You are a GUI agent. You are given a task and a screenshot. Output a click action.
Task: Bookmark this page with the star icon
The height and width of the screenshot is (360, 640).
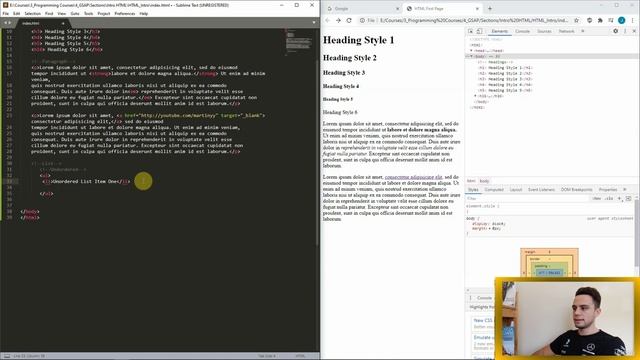tap(576, 20)
